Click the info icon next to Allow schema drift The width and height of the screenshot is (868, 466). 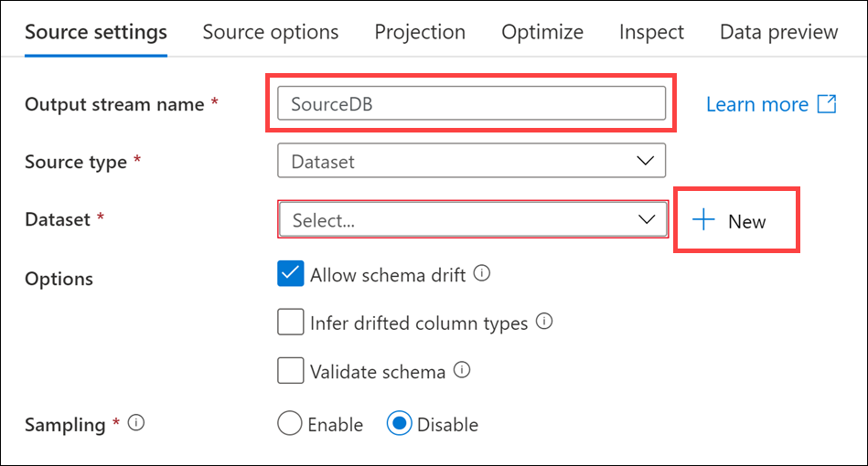[482, 273]
